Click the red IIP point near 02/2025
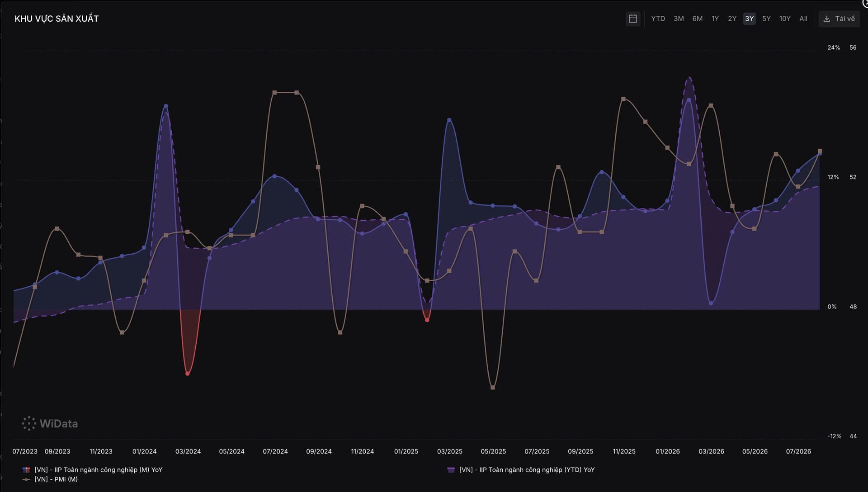Screen dimensions: 868x492 pyautogui.click(x=427, y=320)
